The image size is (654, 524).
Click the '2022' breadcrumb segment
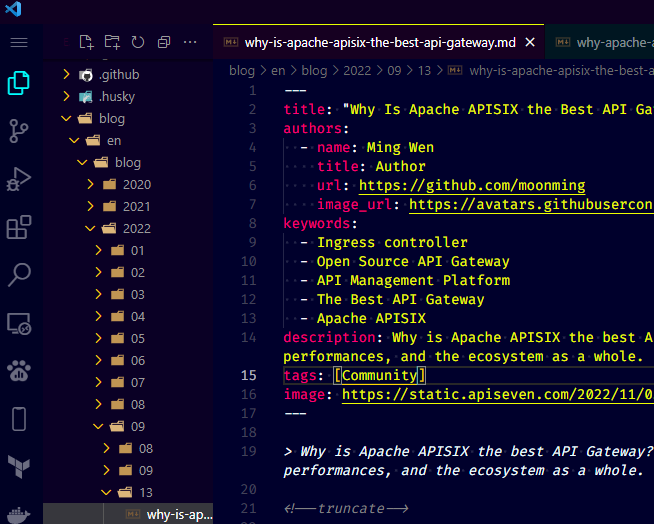(357, 71)
